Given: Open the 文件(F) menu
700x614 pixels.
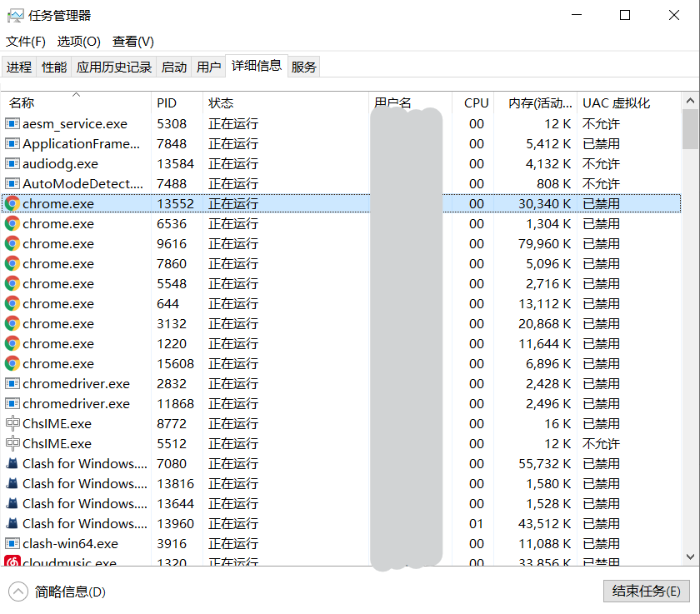Looking at the screenshot, I should pyautogui.click(x=26, y=42).
